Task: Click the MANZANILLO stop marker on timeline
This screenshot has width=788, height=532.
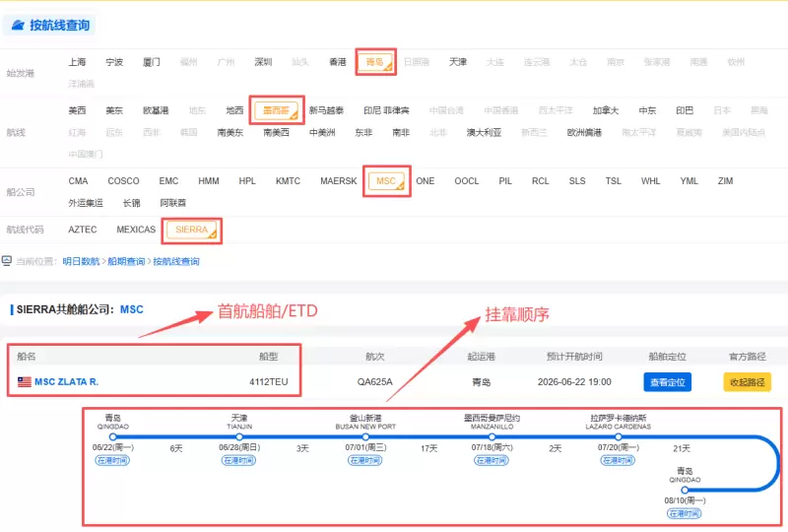Action: (x=492, y=437)
